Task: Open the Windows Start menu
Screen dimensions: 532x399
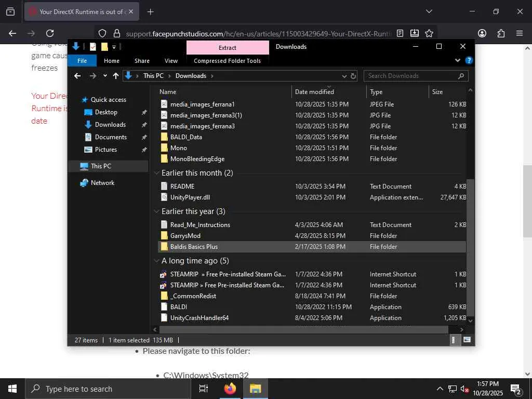Action: click(12, 389)
